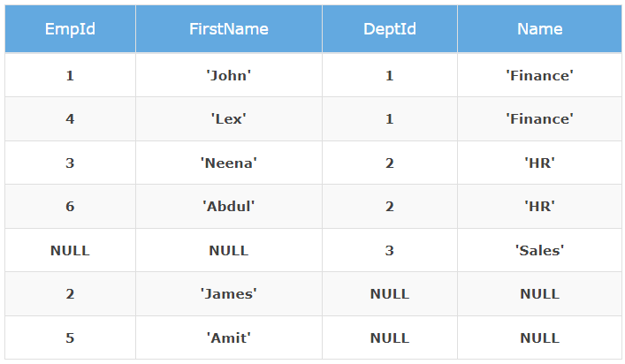The image size is (625, 364).
Task: Click the DeptId column header
Action: [389, 29]
